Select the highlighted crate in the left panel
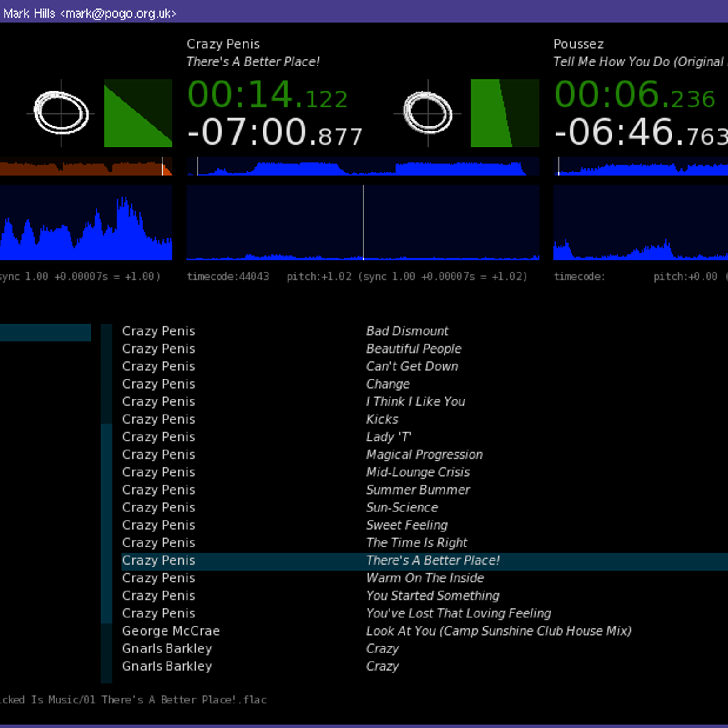 pos(45,333)
